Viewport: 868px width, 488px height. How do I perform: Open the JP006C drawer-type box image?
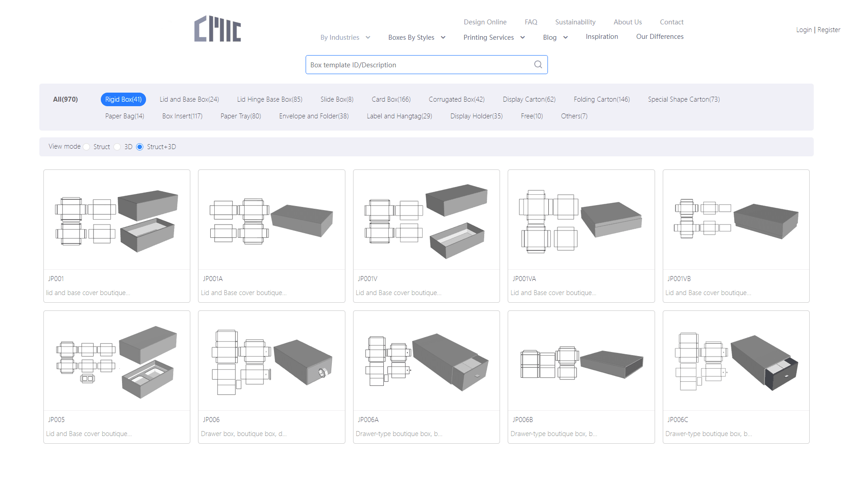point(736,361)
